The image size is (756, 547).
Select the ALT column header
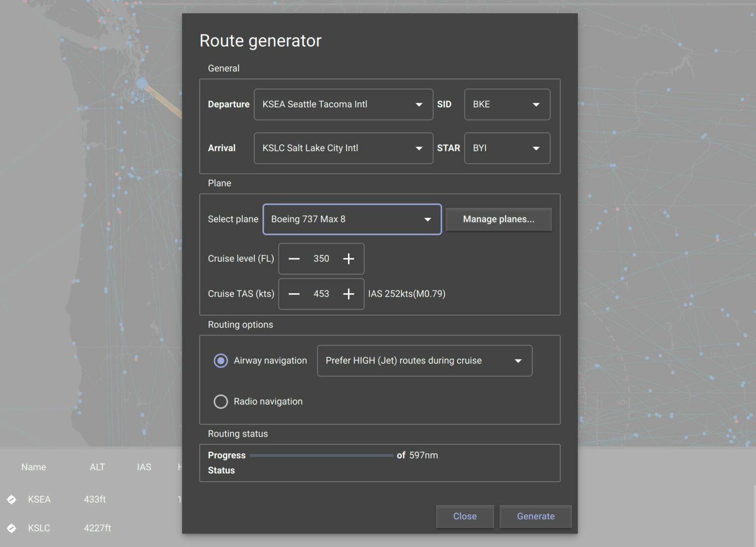coord(97,467)
